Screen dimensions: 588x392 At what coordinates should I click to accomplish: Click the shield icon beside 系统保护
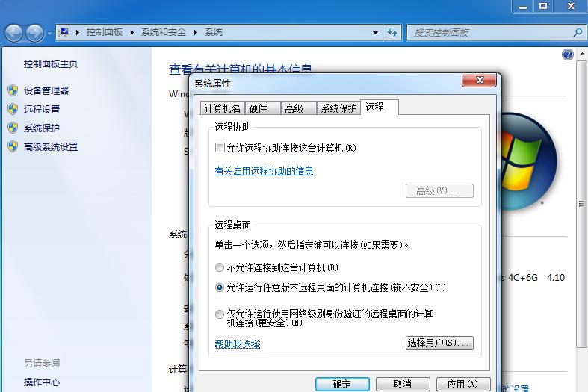click(13, 128)
